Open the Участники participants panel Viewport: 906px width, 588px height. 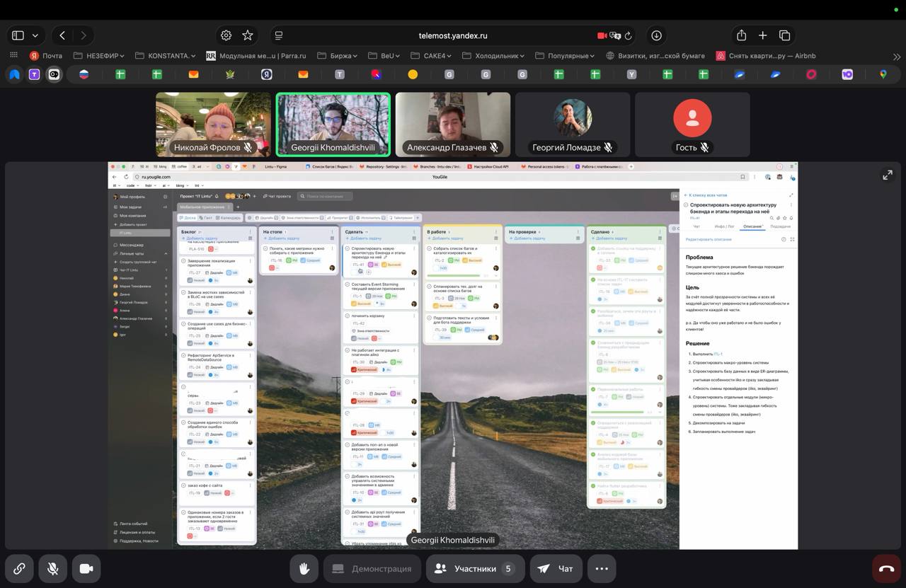click(x=475, y=568)
